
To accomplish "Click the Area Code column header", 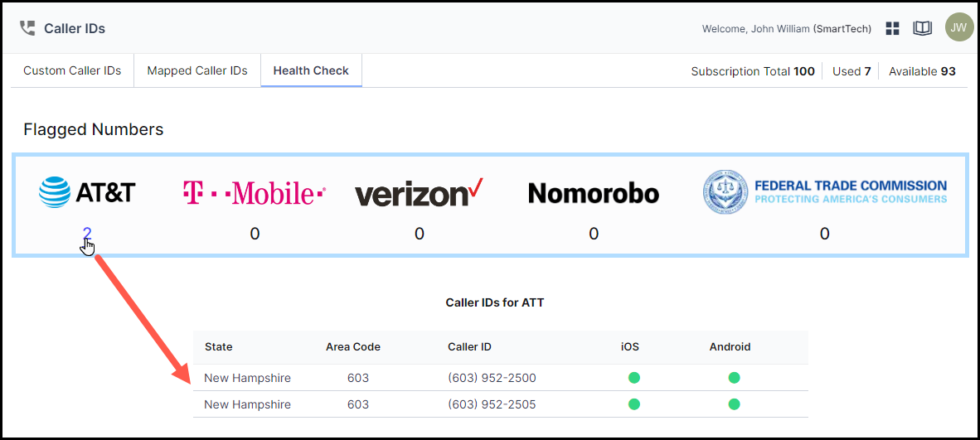I will coord(353,347).
